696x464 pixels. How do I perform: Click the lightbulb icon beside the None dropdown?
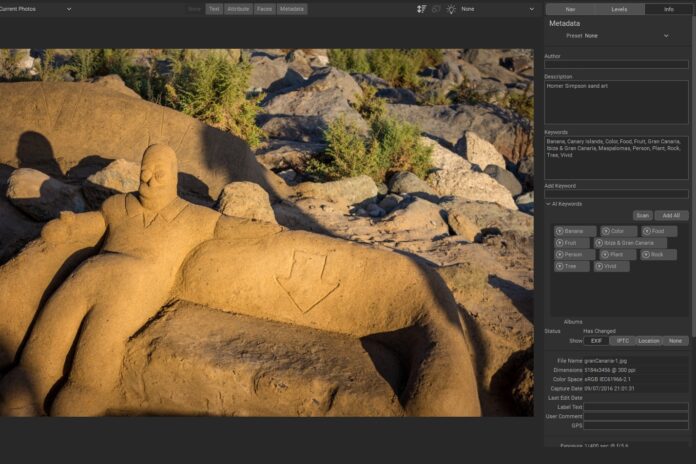pos(451,9)
